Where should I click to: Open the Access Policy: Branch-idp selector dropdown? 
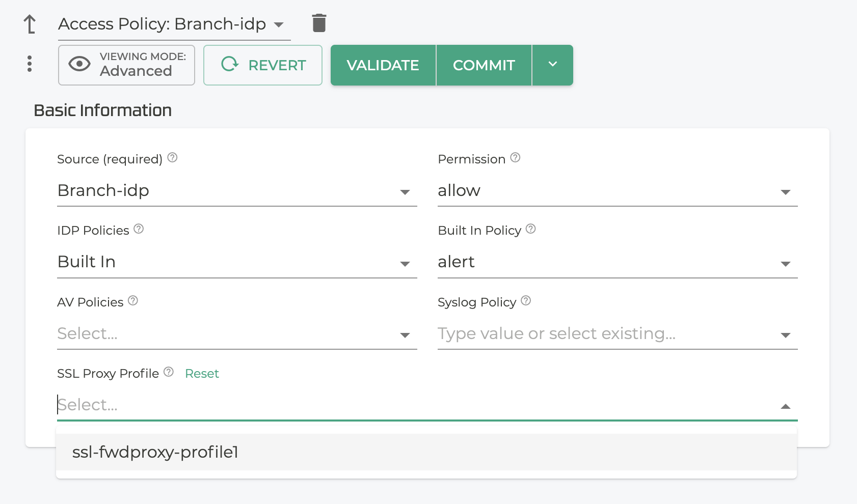pyautogui.click(x=174, y=24)
